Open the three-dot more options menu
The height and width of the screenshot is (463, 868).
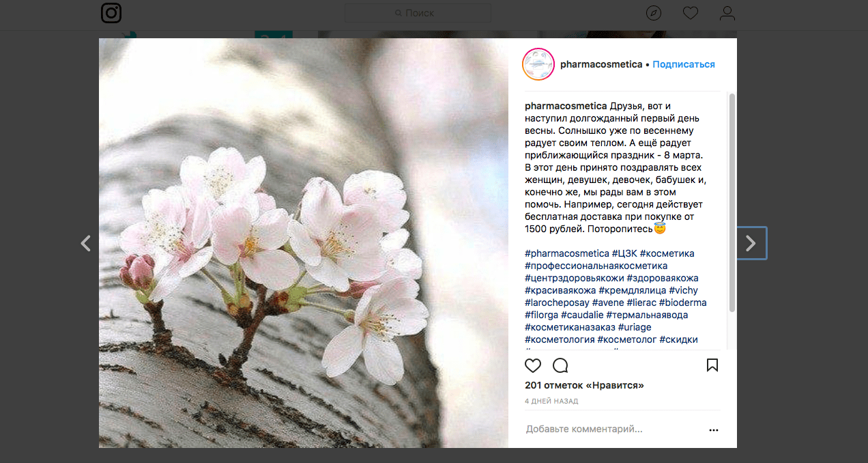(714, 430)
